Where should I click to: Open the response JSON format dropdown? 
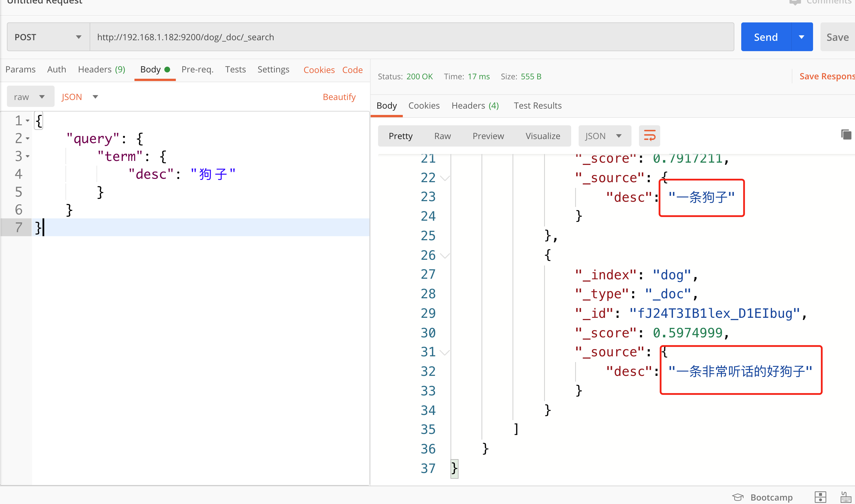point(604,136)
